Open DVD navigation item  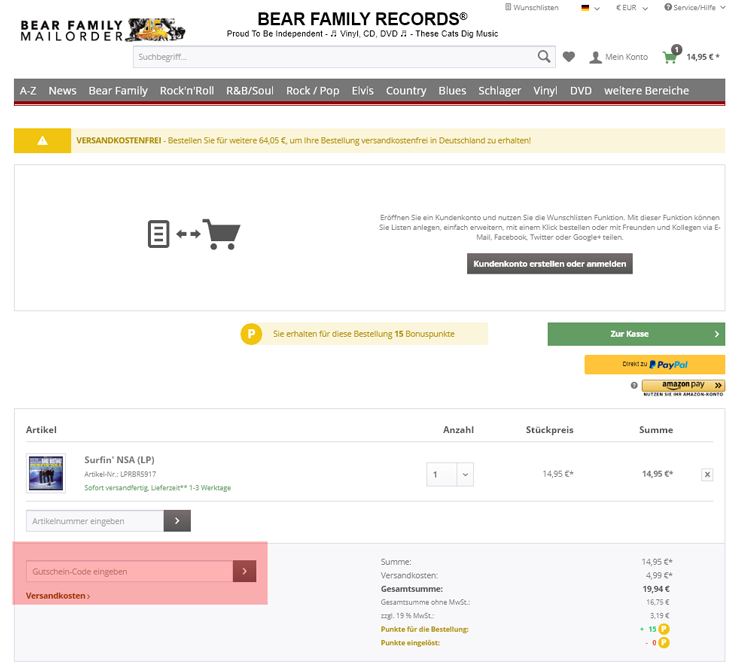pos(580,91)
